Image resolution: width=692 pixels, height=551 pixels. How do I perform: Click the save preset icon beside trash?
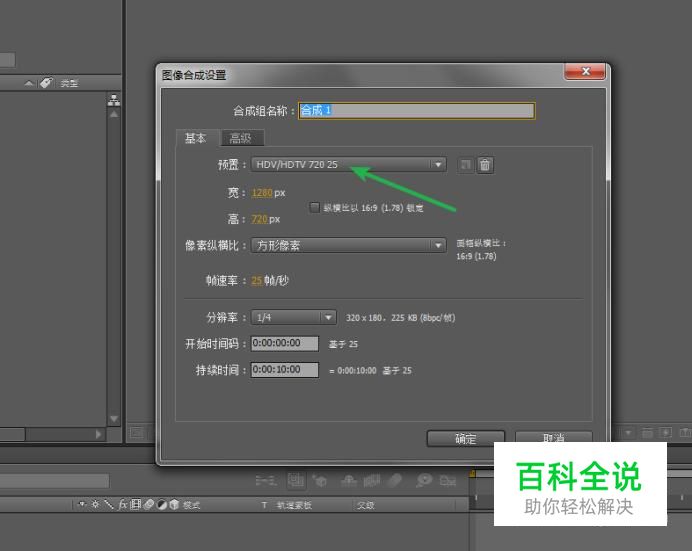(x=465, y=165)
